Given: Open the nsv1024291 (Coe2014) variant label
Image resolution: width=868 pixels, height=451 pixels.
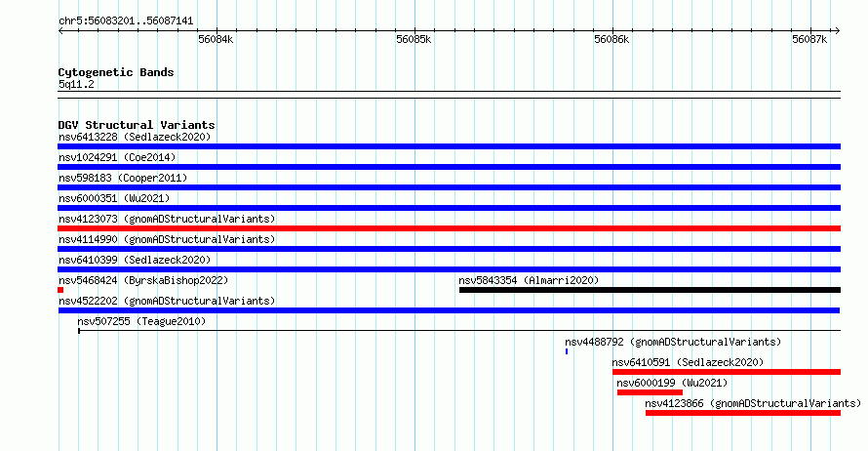Looking at the screenshot, I should coord(117,157).
